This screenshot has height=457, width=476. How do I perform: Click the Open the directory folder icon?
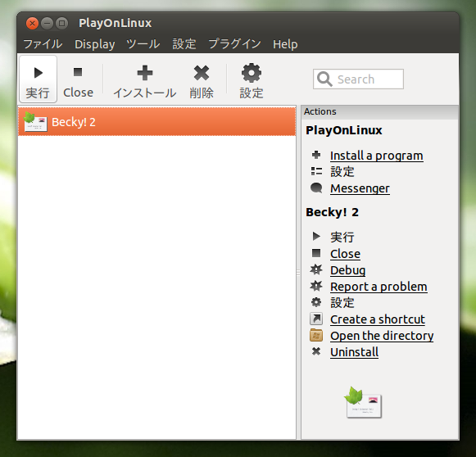point(316,335)
